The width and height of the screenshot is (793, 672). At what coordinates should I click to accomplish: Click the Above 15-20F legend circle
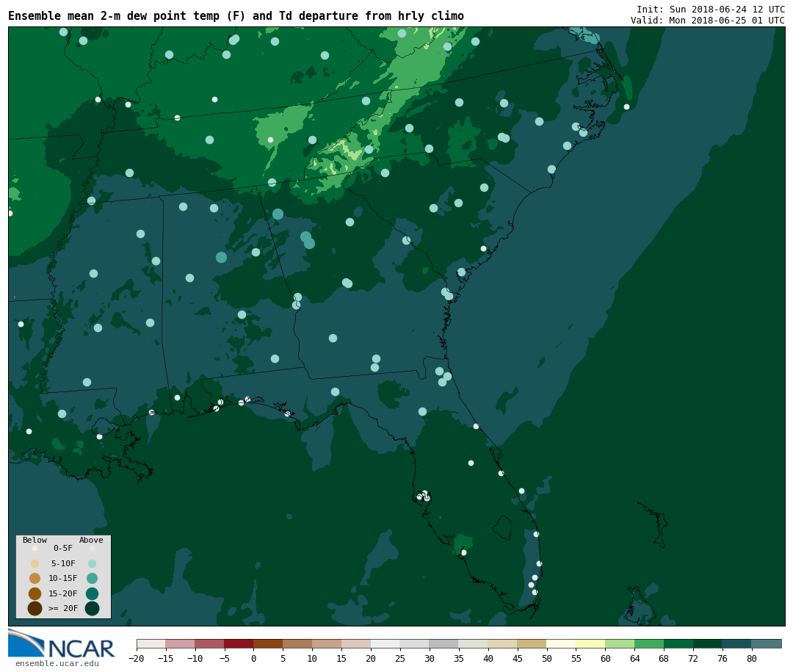92,593
